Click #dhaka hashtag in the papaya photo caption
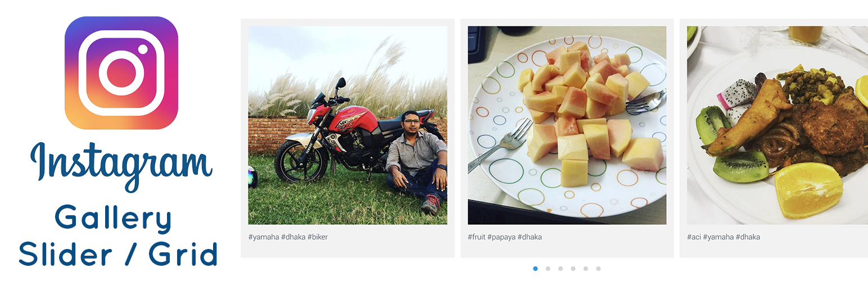This screenshot has width=868, height=281. (530, 237)
